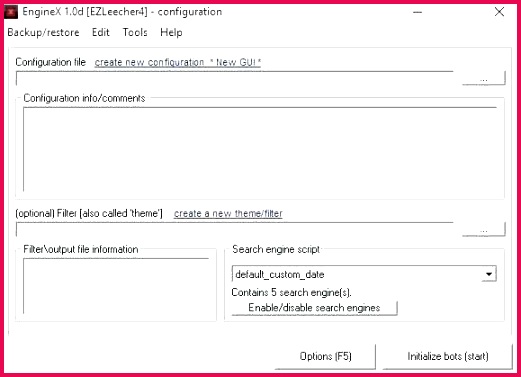Browse for a filter file with '...' button
The width and height of the screenshot is (521, 377).
coord(484,229)
